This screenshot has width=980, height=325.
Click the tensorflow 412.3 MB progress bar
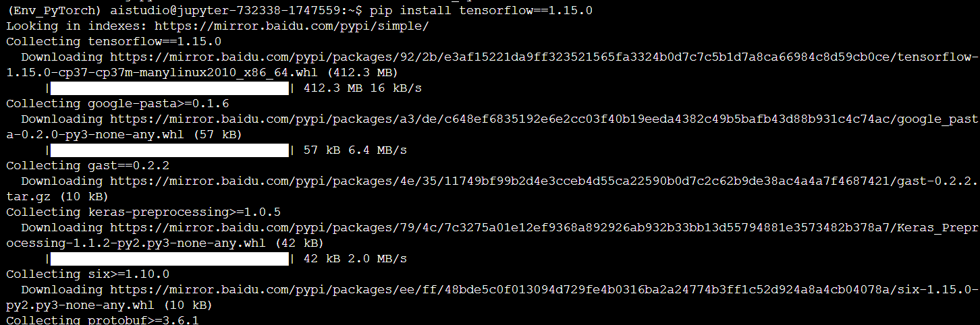pos(170,88)
